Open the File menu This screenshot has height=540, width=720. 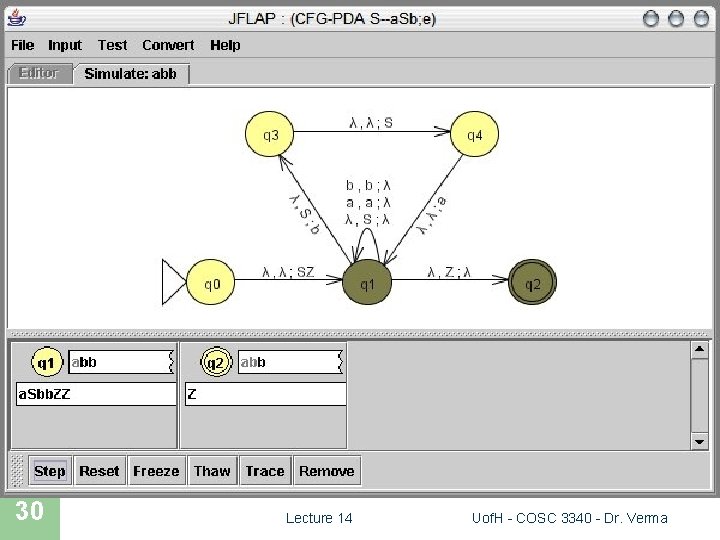click(x=22, y=45)
